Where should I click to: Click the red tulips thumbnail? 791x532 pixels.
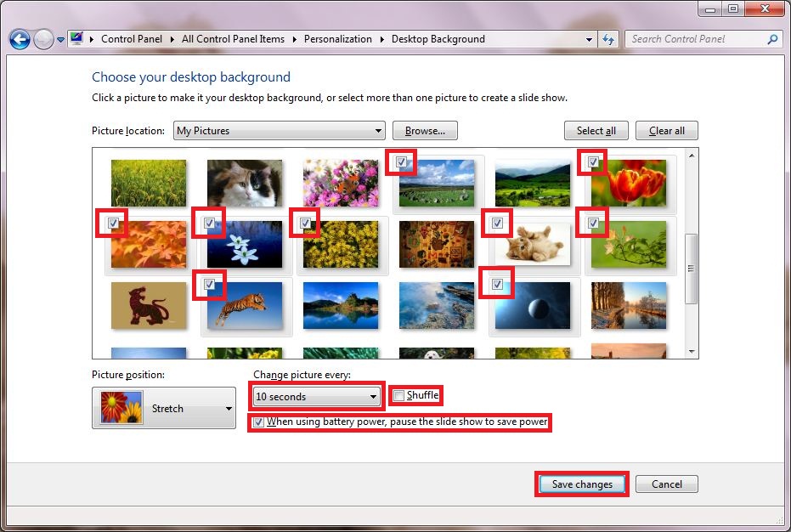[629, 184]
